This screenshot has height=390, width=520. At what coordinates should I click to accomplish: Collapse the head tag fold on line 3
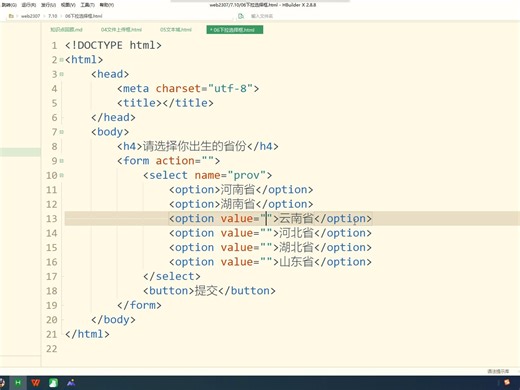62,74
